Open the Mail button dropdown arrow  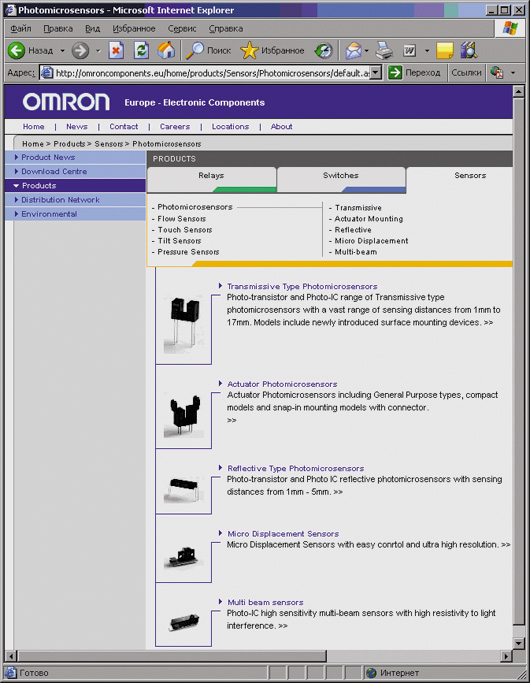click(366, 51)
